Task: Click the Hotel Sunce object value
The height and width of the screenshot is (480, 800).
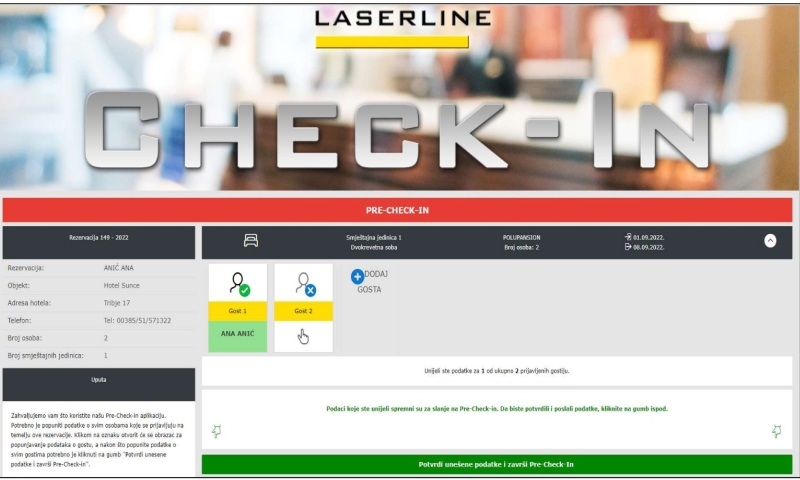Action: [121, 286]
